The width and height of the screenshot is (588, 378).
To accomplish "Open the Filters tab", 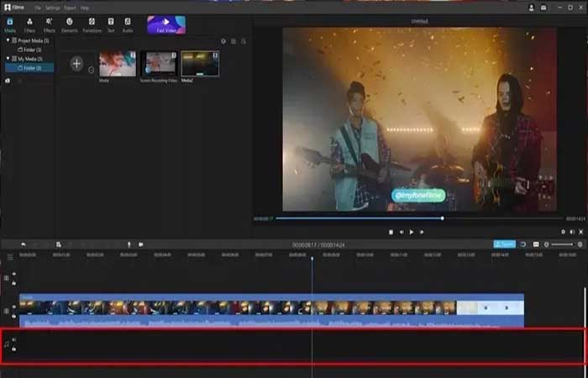I will [x=29, y=24].
